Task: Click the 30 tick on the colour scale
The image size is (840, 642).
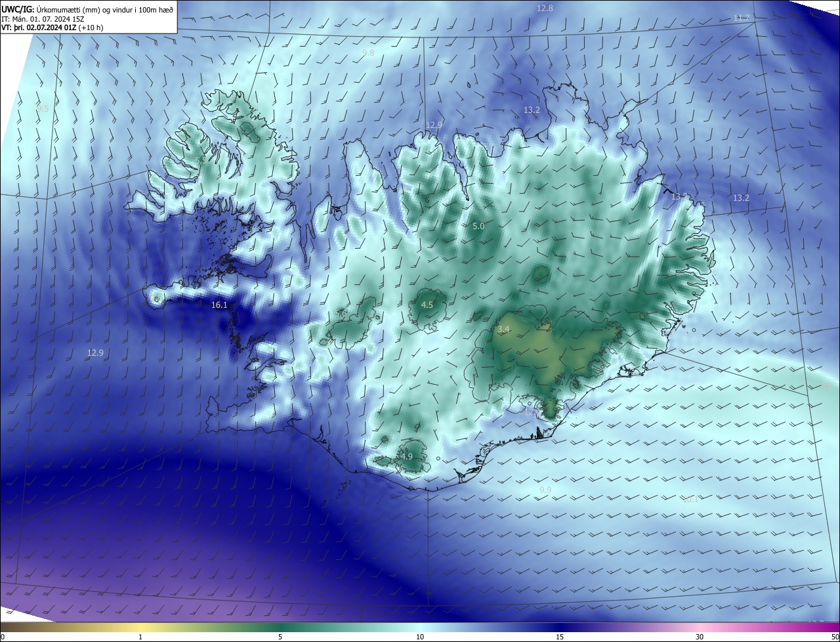Action: pyautogui.click(x=700, y=637)
